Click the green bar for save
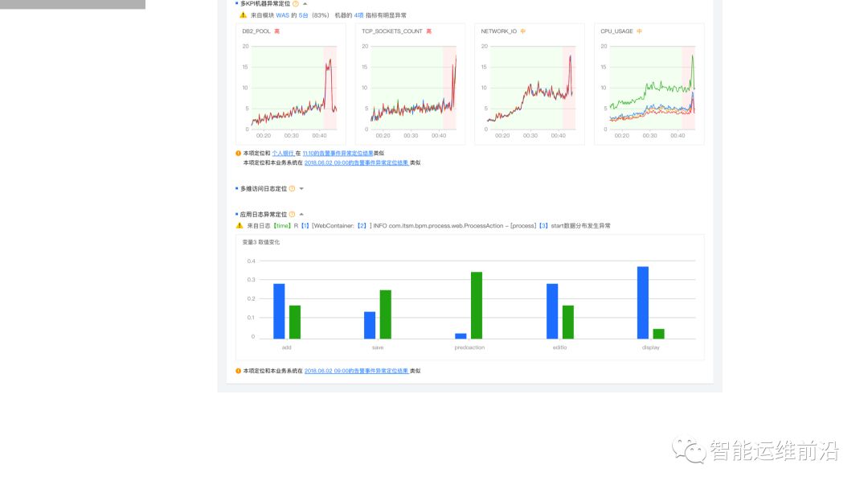 coord(386,314)
